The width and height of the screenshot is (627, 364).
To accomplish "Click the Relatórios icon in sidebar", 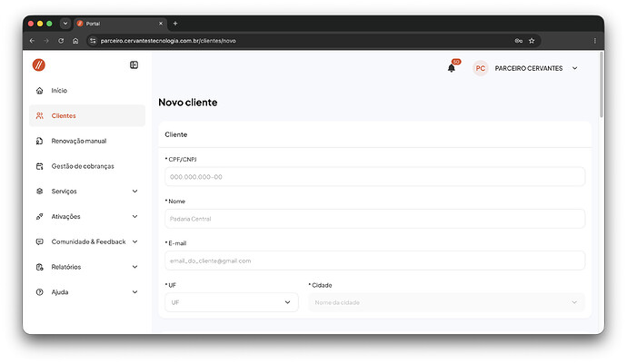I will (40, 267).
